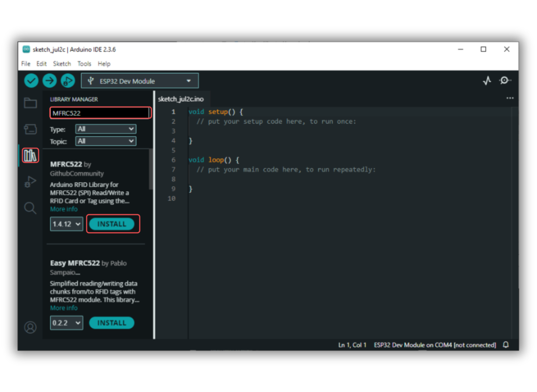This screenshot has height=392, width=537.
Task: Open the Type filter dropdown
Action: coord(105,129)
